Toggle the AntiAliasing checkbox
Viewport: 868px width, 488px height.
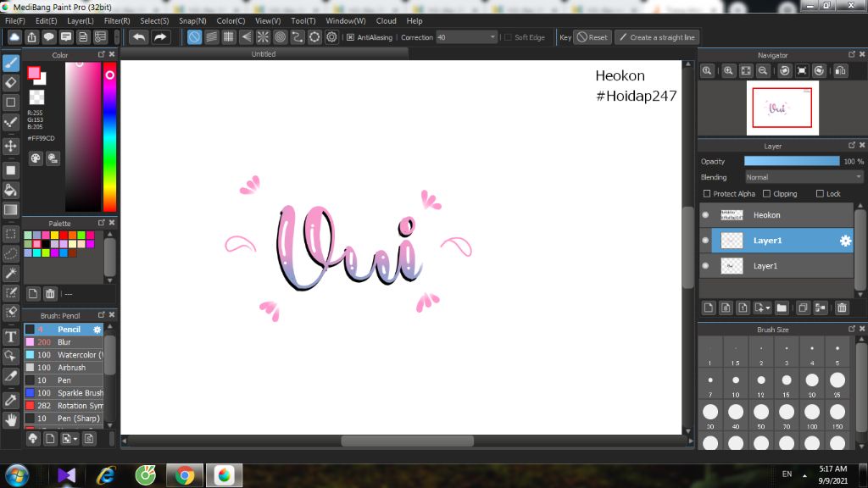(x=350, y=37)
